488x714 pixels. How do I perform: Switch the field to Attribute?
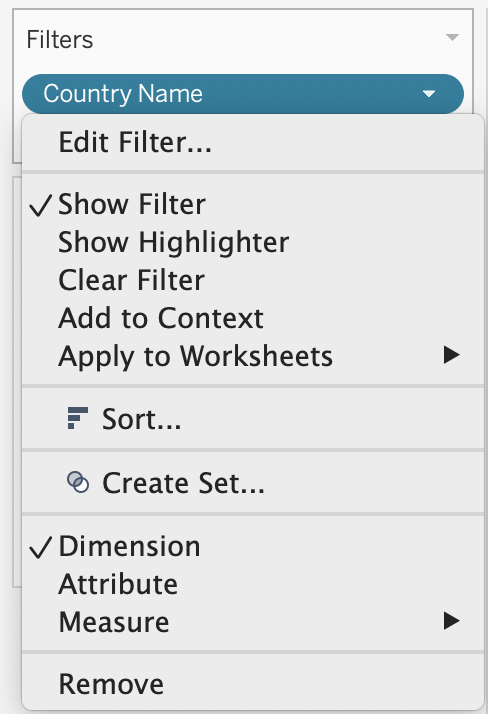[253, 584]
